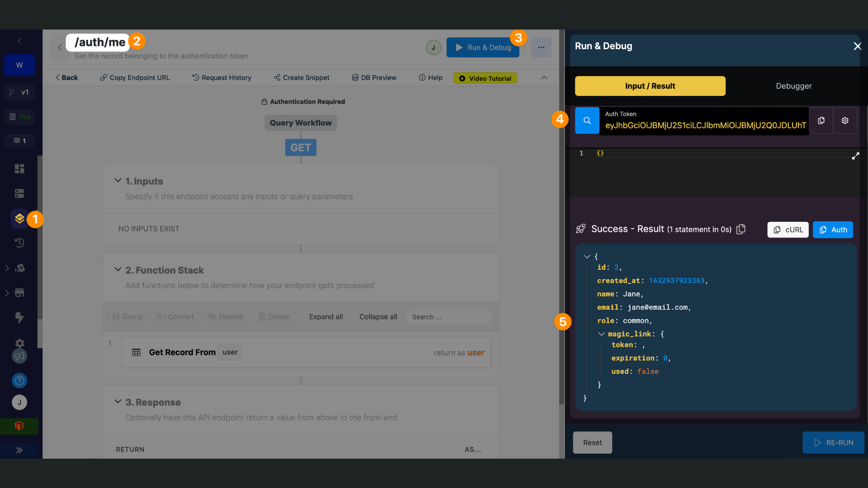The image size is (868, 488).
Task: Expand the collapsed sidebar with double-arrow
Action: tap(19, 450)
